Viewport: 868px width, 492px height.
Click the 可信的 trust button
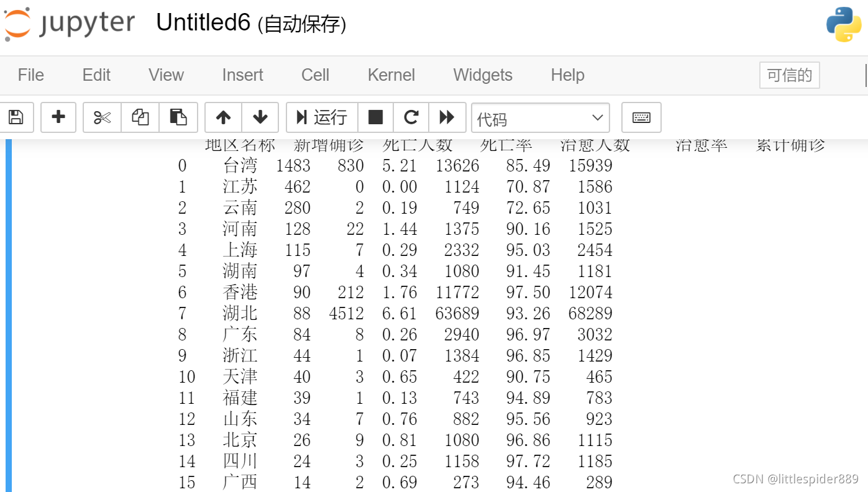coord(789,75)
